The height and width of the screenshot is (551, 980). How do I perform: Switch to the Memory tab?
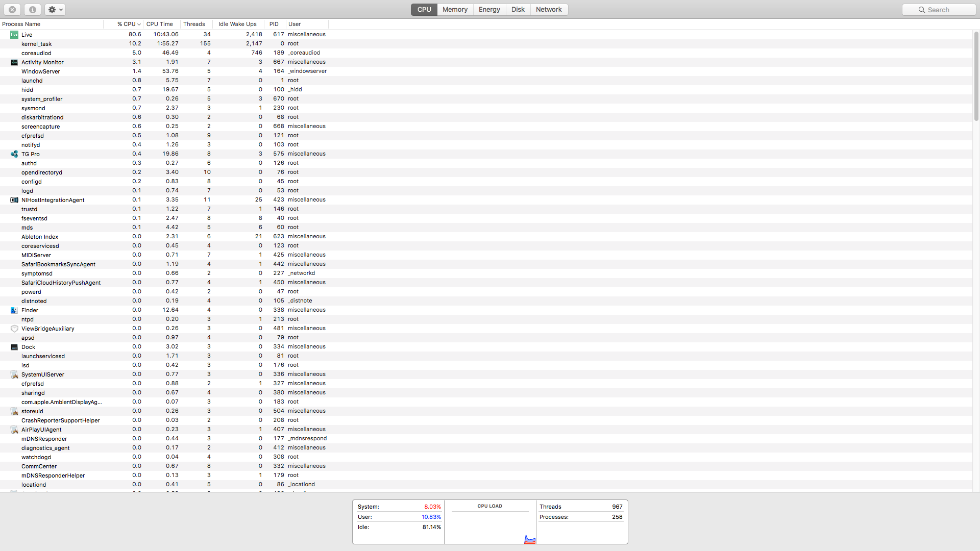[x=455, y=10]
